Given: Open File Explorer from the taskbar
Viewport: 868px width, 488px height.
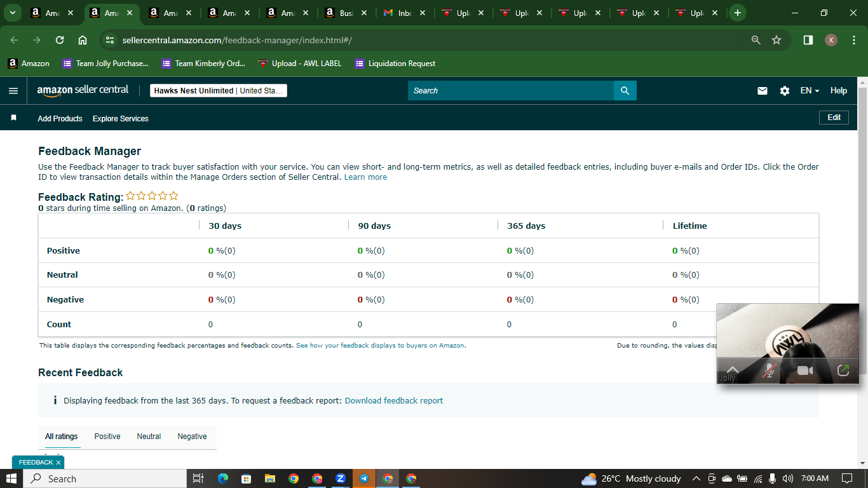Looking at the screenshot, I should pos(269,478).
